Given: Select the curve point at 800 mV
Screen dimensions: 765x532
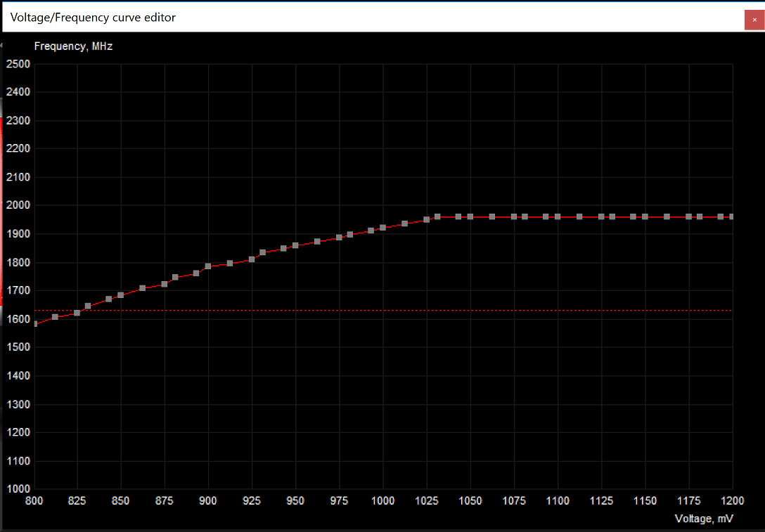Looking at the screenshot, I should coord(35,324).
